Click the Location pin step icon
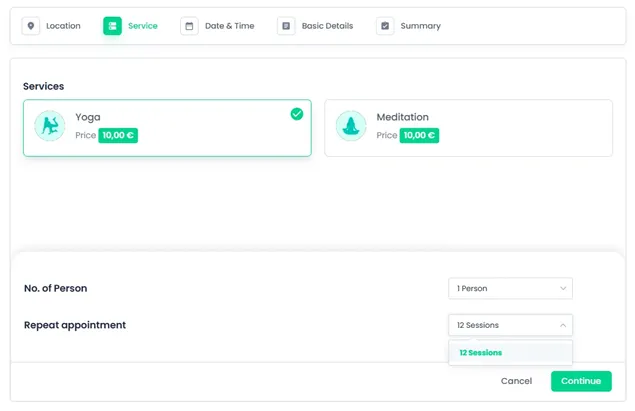This screenshot has width=635, height=411. tap(31, 26)
